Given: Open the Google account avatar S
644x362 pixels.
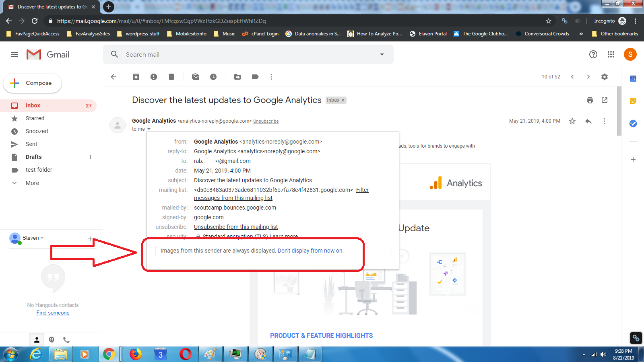Looking at the screenshot, I should 630,54.
